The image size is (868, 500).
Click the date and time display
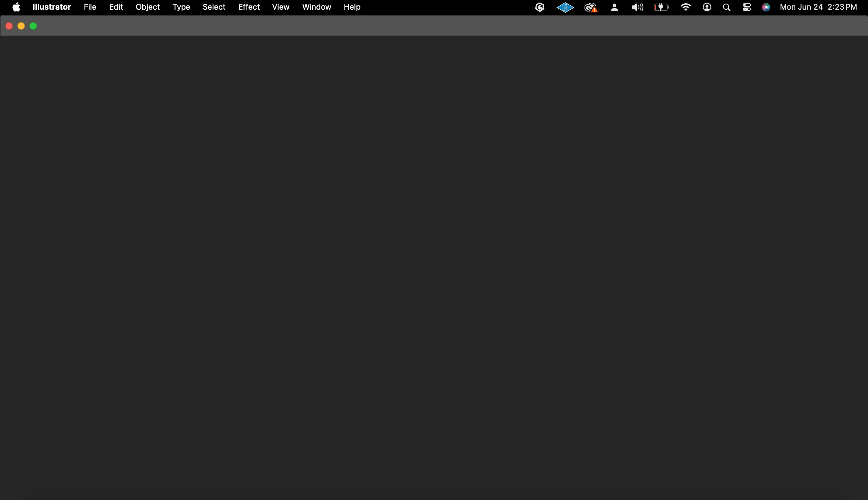click(818, 7)
